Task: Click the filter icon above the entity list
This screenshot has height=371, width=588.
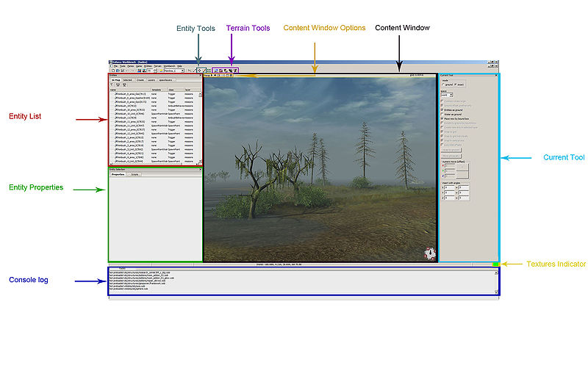Action: pos(112,84)
